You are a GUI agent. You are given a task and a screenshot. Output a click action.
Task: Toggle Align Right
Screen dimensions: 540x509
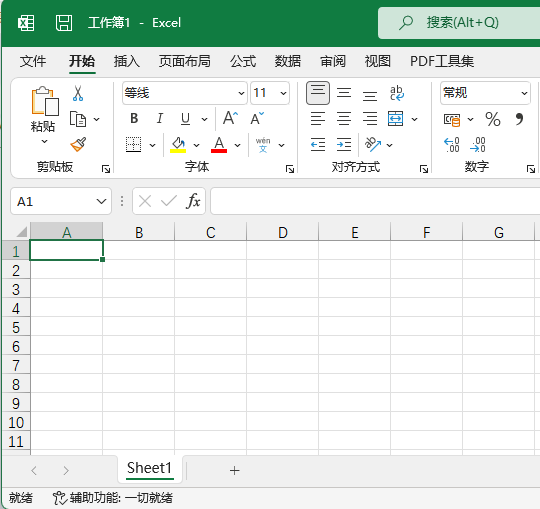tap(370, 119)
